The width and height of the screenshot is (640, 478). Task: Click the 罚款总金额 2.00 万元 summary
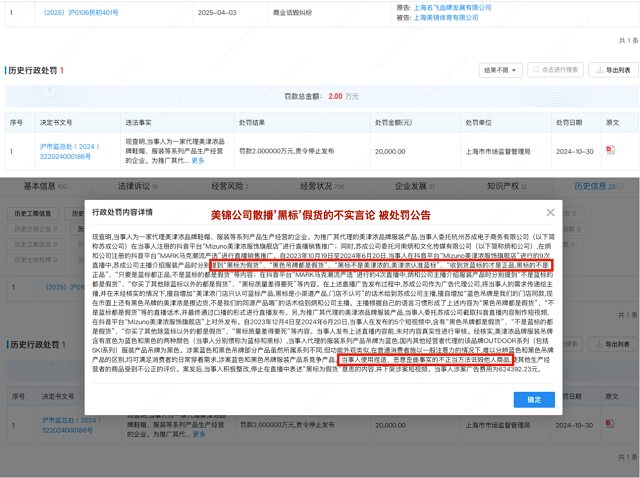321,96
